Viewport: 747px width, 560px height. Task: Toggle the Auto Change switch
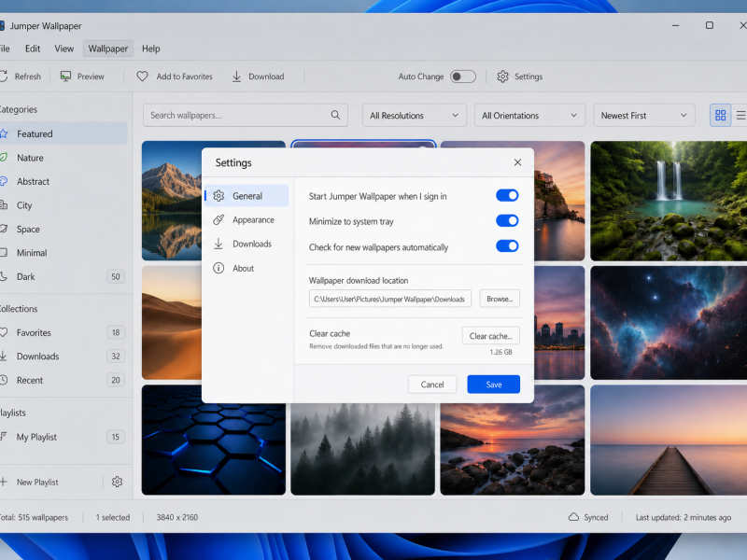463,77
